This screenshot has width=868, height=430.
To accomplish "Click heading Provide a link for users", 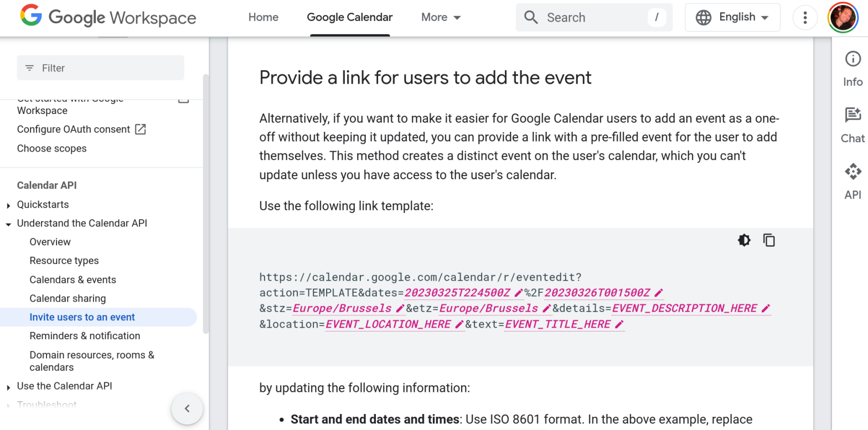I will [426, 77].
